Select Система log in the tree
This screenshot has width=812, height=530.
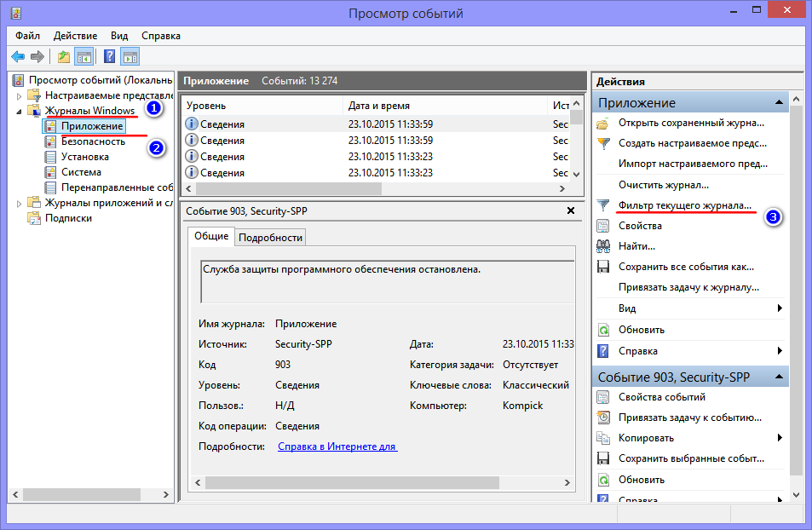tap(81, 172)
